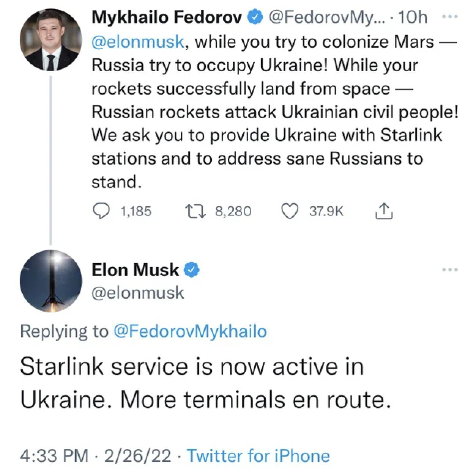
Task: Click the truncated @FedorovMy... handle
Action: [x=326, y=17]
